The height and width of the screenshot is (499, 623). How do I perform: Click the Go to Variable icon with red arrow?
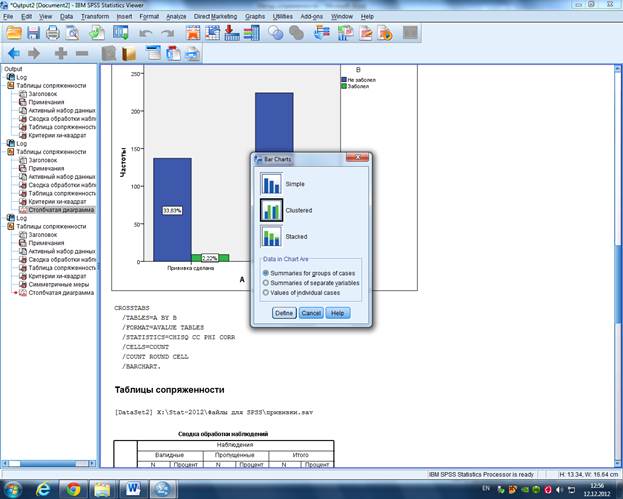[232, 33]
